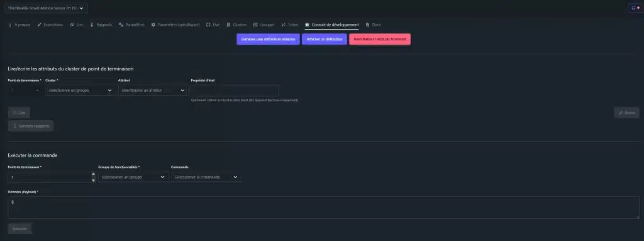Open the Expositions tab
Viewport: 644px width, 241px height.
(x=50, y=25)
